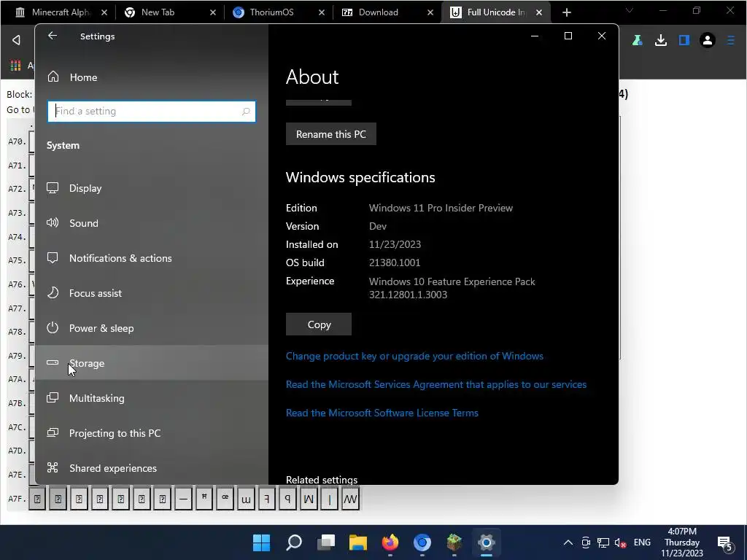
Task: Open File Explorer from the taskbar
Action: click(x=357, y=542)
